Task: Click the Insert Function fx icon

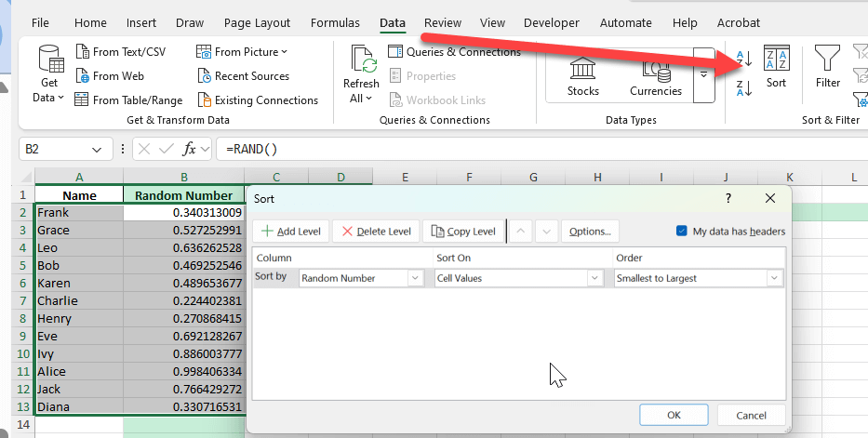Action: point(189,149)
